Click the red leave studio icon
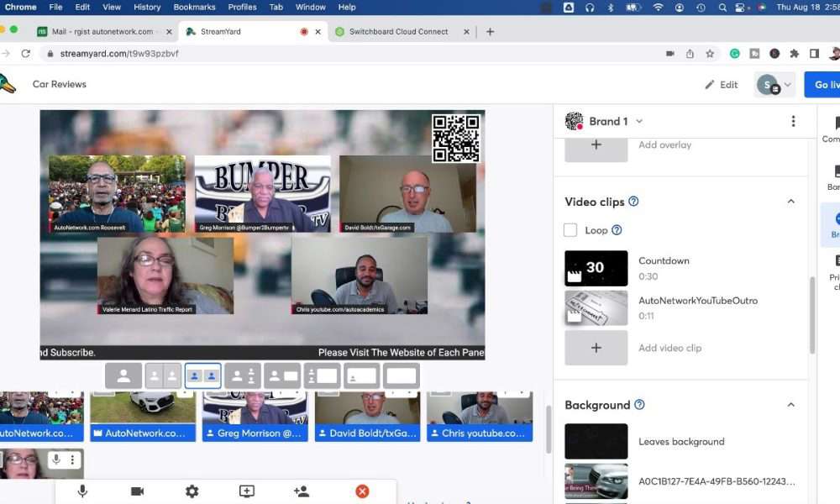This screenshot has width=840, height=504. [x=362, y=491]
